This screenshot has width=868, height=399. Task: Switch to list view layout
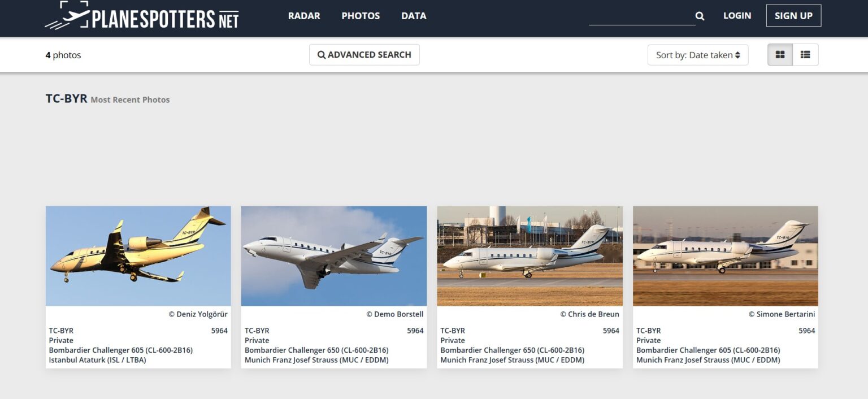point(805,55)
